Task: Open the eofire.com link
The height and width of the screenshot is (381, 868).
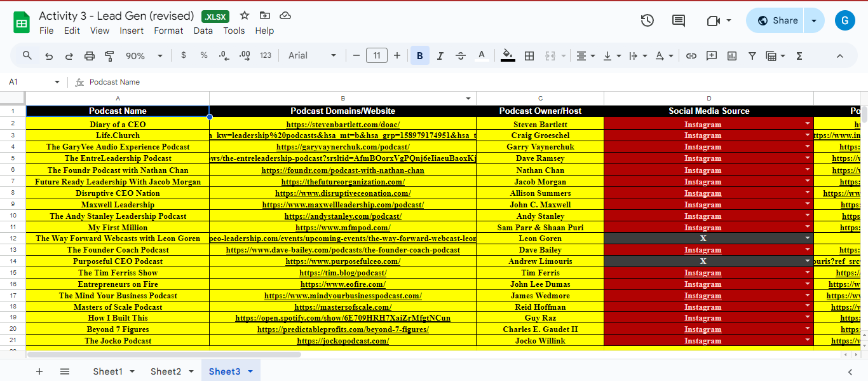Action: click(343, 284)
